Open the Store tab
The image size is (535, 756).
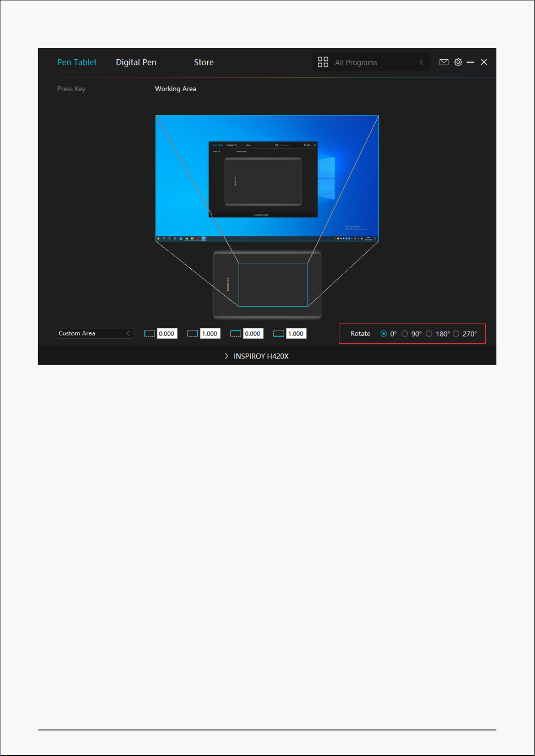tap(204, 62)
